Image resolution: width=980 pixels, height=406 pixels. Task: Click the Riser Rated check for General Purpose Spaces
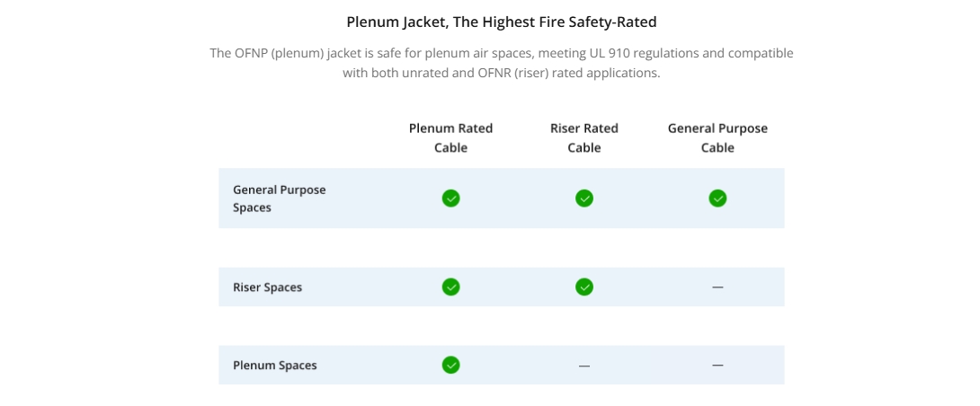(584, 199)
